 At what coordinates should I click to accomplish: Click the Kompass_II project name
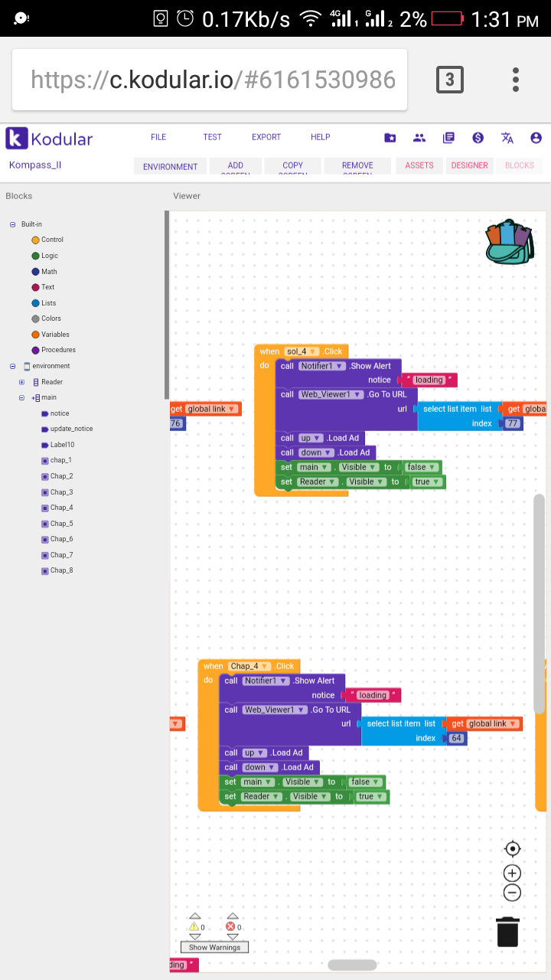tap(34, 165)
